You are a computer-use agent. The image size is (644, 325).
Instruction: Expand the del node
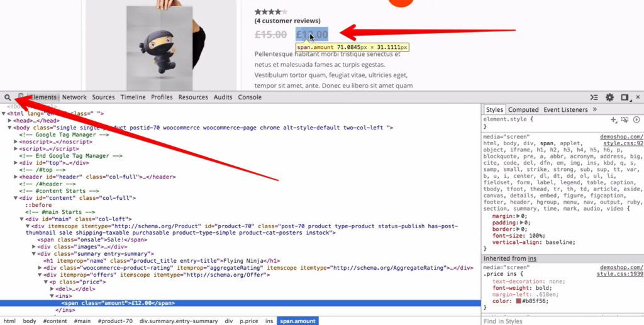[52, 289]
